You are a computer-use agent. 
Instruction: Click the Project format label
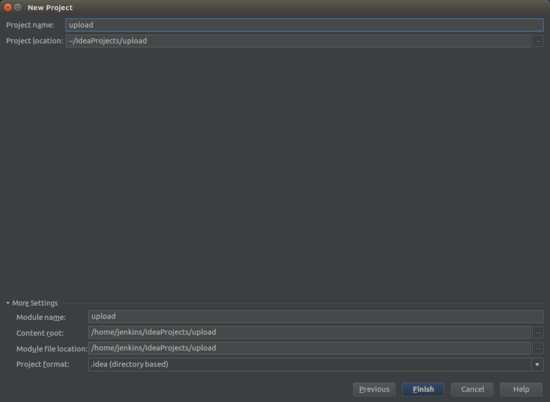43,364
